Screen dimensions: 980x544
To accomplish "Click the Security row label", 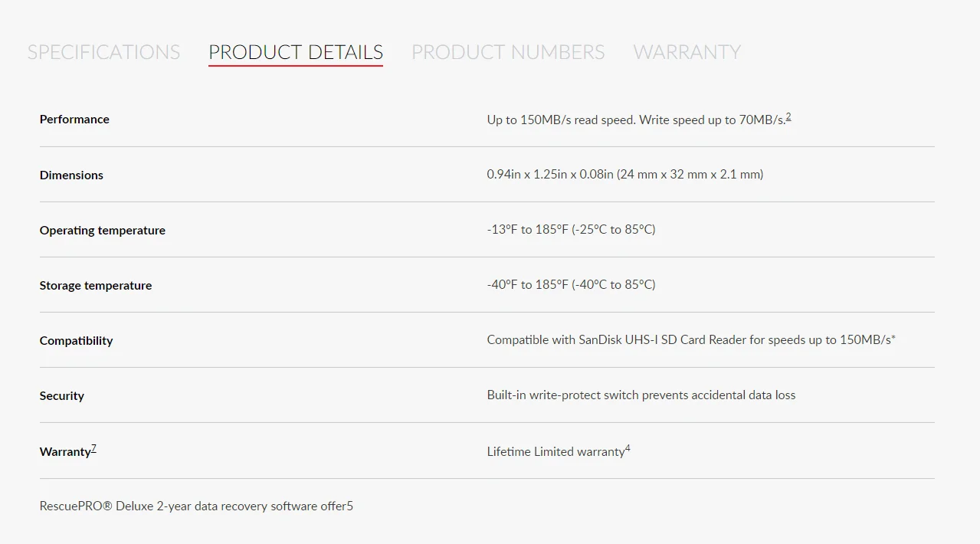I will pyautogui.click(x=62, y=395).
